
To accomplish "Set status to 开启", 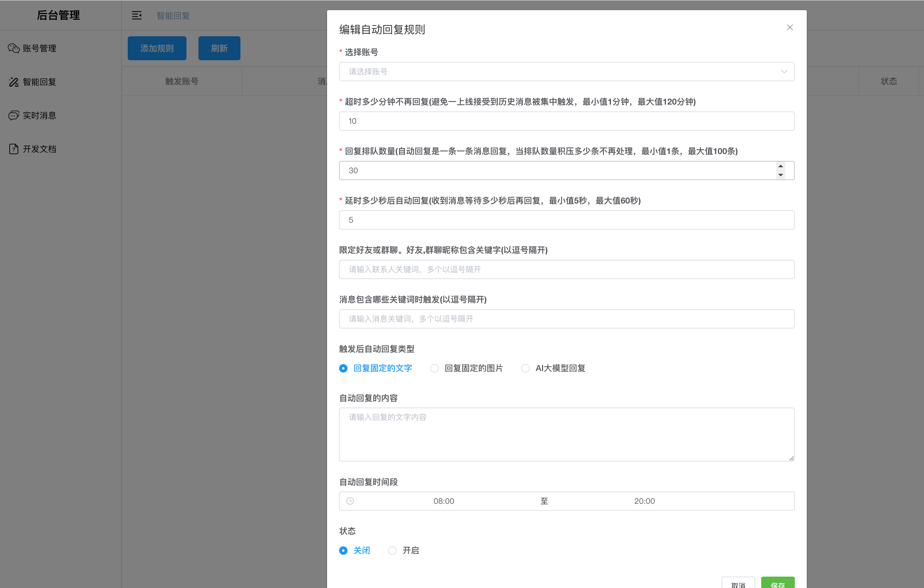I will click(404, 551).
